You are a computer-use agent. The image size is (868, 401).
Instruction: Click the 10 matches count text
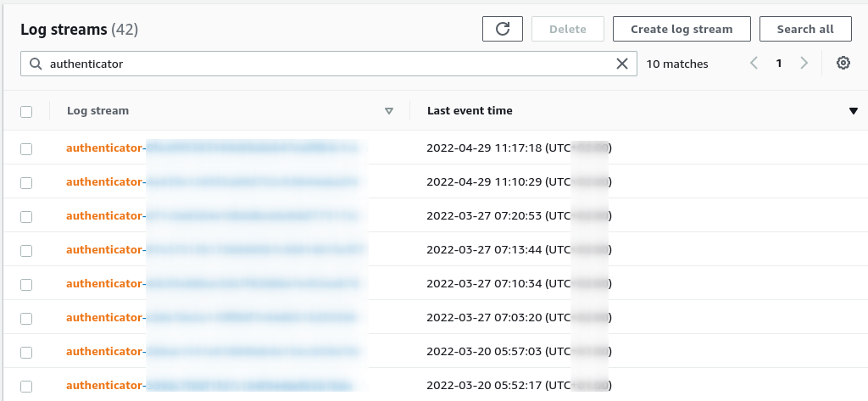click(x=677, y=64)
